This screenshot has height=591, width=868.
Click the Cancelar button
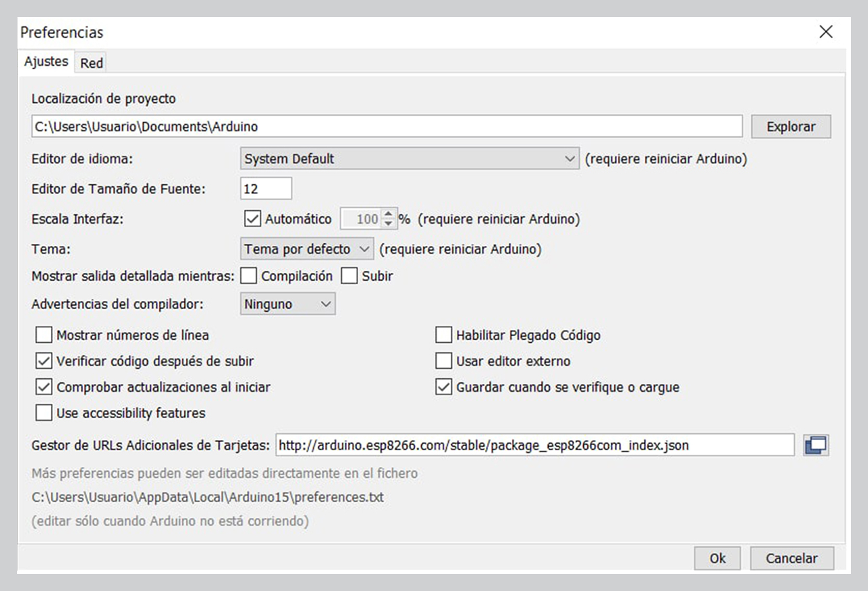click(791, 558)
